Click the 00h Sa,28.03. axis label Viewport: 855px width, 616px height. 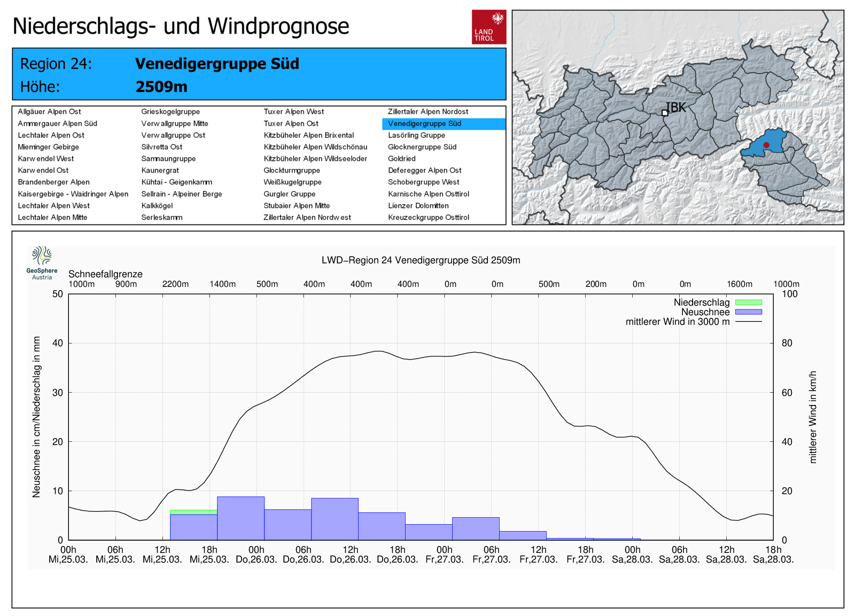coord(632,555)
